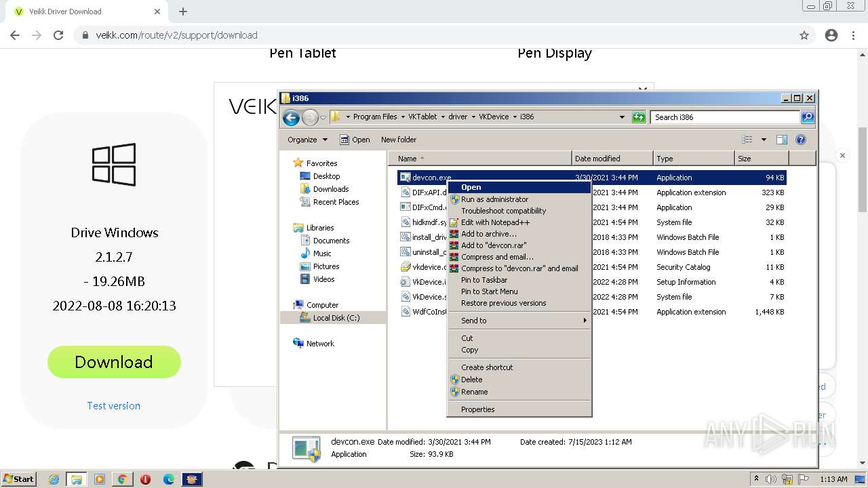Click the Open toolbar button in Explorer
868x488 pixels.
[x=355, y=140]
